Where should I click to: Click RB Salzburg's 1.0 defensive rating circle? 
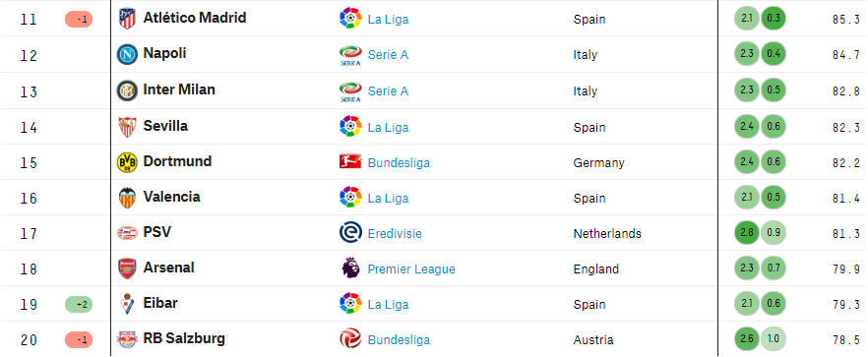click(x=774, y=339)
